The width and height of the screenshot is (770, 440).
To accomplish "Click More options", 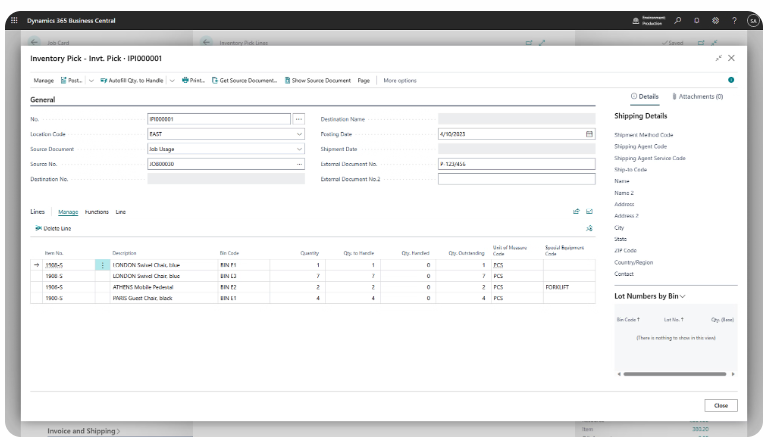I will click(400, 81).
